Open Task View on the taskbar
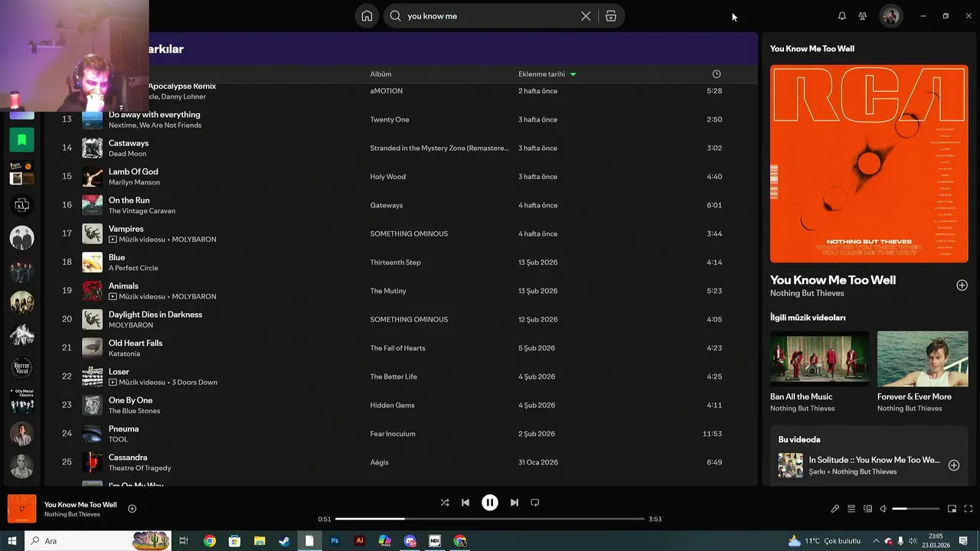 (184, 541)
